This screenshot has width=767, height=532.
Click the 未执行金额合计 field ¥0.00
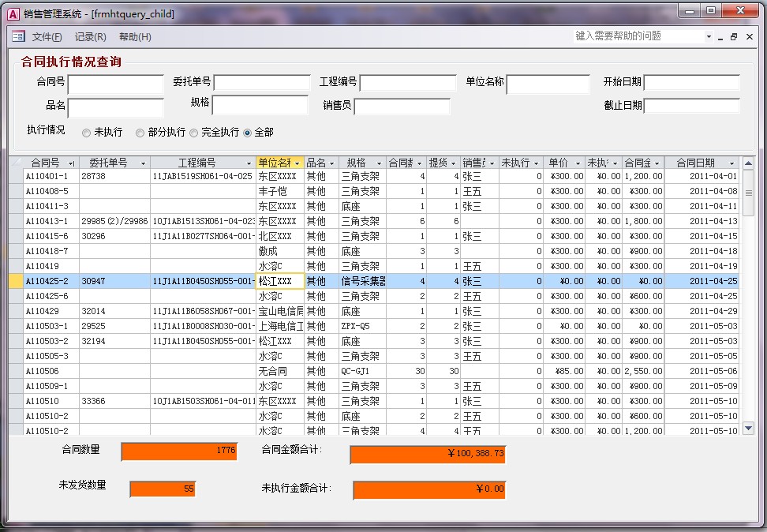pyautogui.click(x=429, y=489)
